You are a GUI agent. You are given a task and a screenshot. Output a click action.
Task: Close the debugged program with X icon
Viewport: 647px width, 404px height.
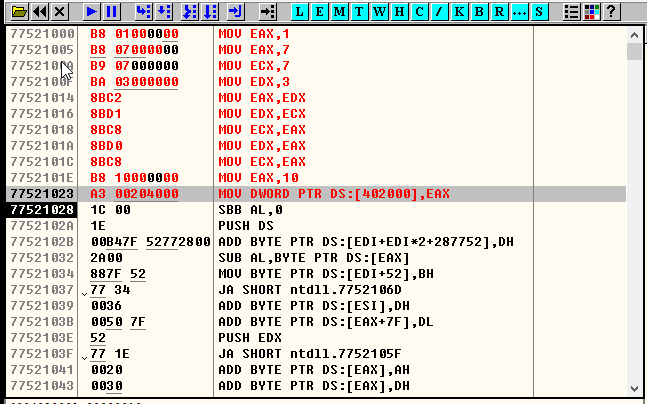coord(60,12)
